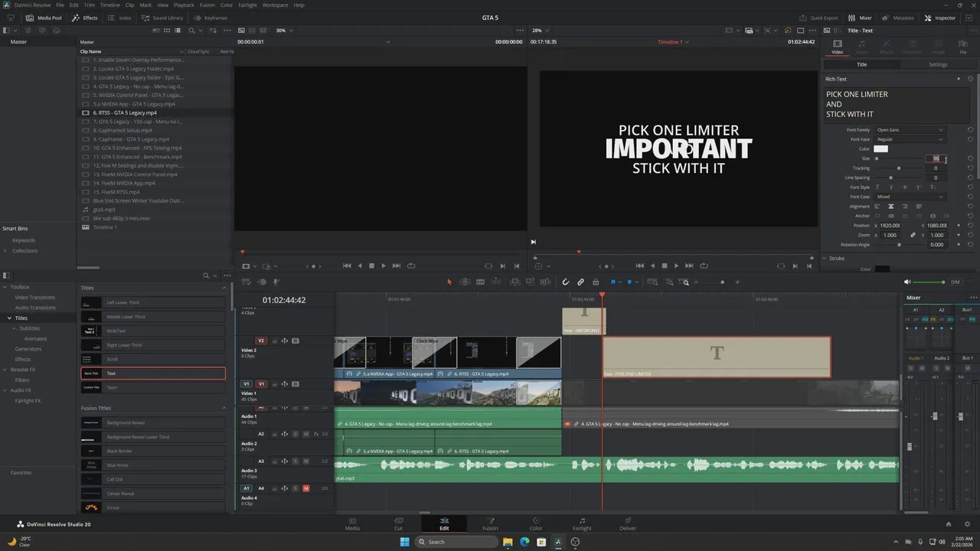Open project settings gear icon
980x551 pixels.
click(x=967, y=524)
